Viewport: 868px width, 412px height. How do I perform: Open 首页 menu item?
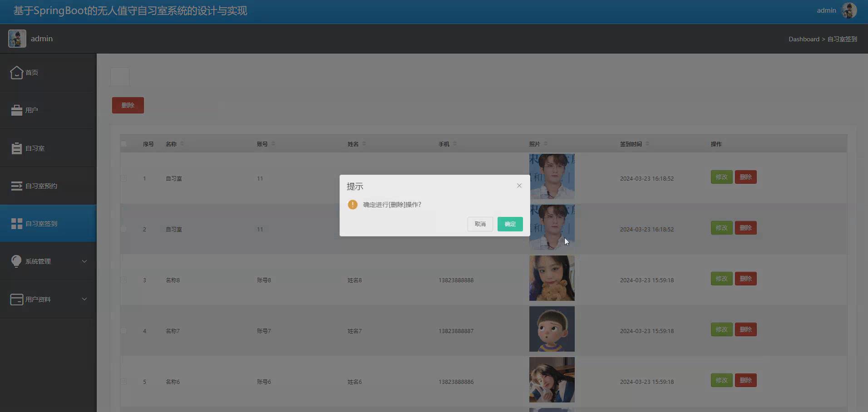coord(48,73)
